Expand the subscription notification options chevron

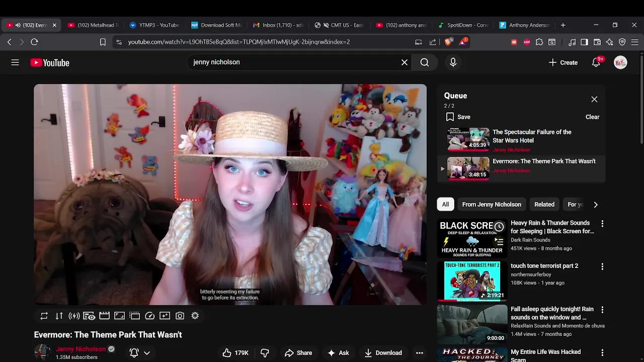coord(147,353)
